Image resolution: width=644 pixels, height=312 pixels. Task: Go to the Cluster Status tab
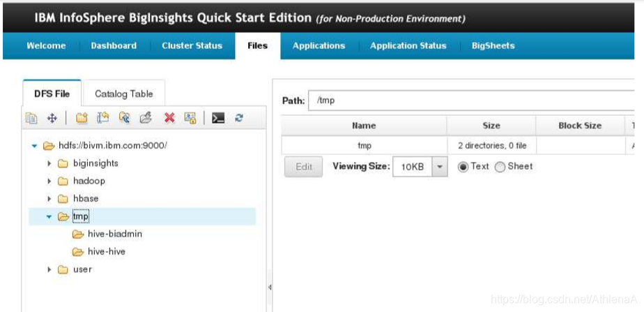click(192, 45)
